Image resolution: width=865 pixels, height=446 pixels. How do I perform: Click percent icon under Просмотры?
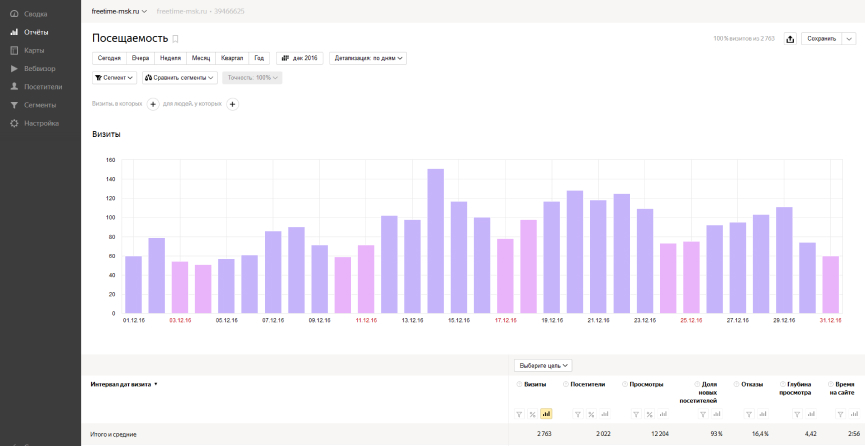649,414
